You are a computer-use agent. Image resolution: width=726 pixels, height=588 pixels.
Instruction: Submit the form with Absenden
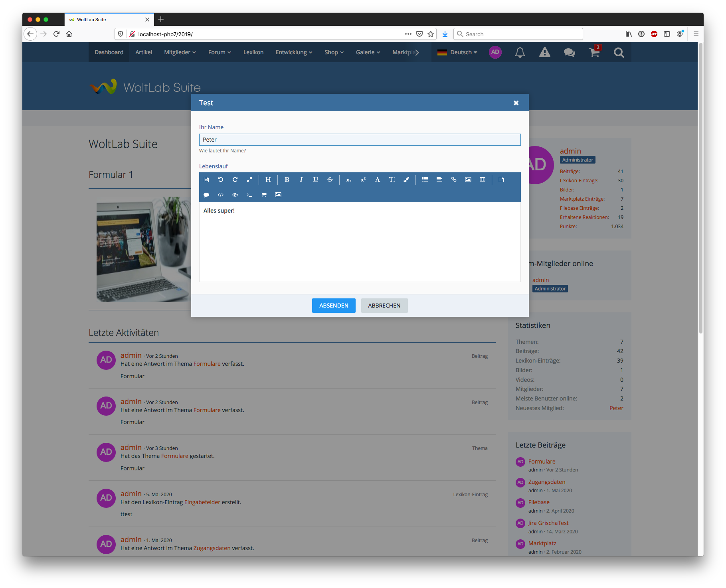point(334,306)
